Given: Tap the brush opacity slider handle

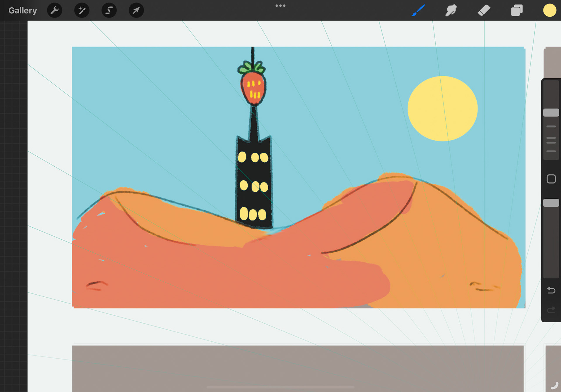Looking at the screenshot, I should click(551, 203).
